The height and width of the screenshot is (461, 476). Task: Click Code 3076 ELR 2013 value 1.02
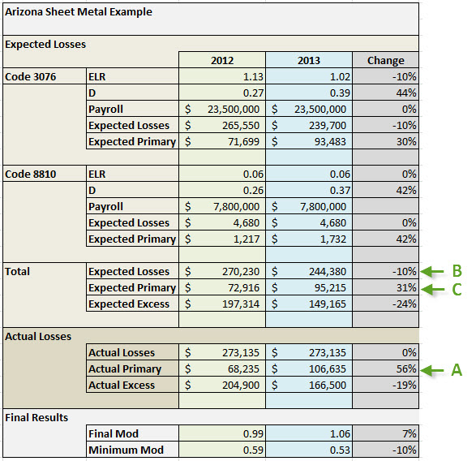point(309,76)
